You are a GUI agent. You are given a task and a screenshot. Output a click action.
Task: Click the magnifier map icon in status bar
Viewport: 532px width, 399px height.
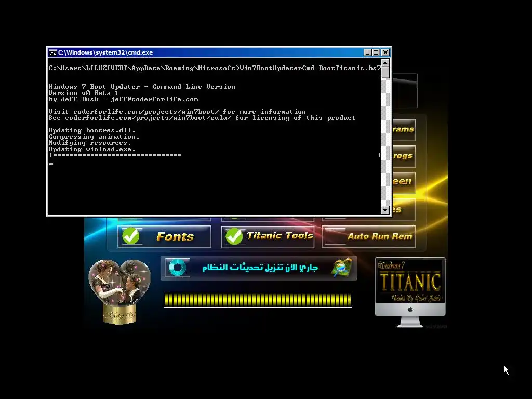(341, 268)
